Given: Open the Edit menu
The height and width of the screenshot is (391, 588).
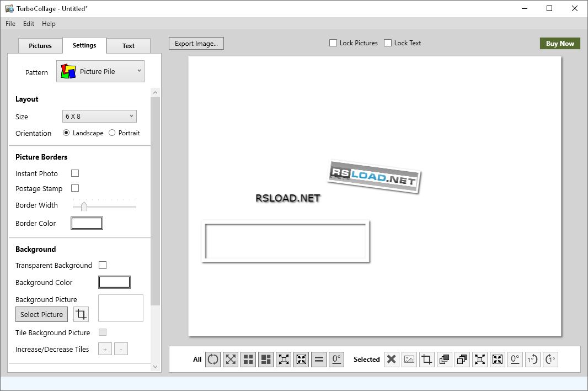Looking at the screenshot, I should [29, 24].
